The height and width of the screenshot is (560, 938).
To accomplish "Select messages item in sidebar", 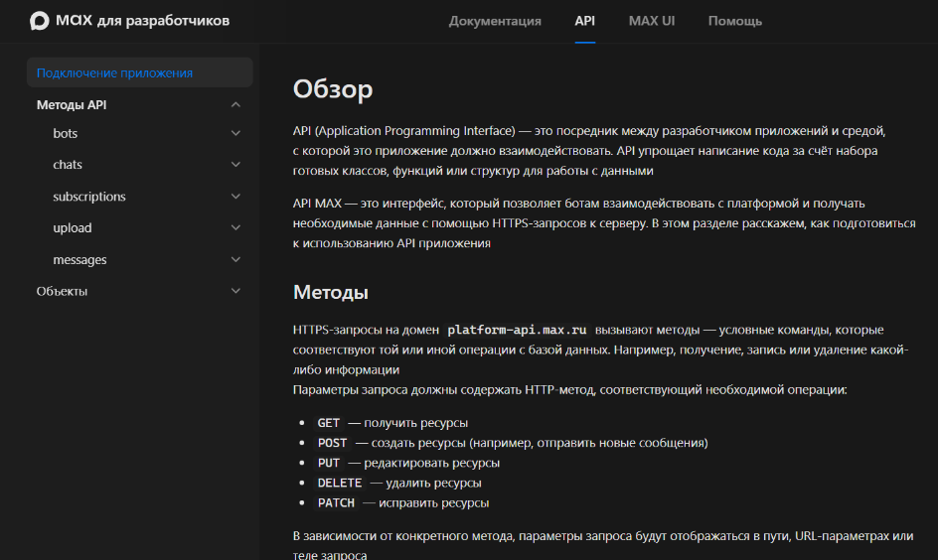I will [x=79, y=260].
